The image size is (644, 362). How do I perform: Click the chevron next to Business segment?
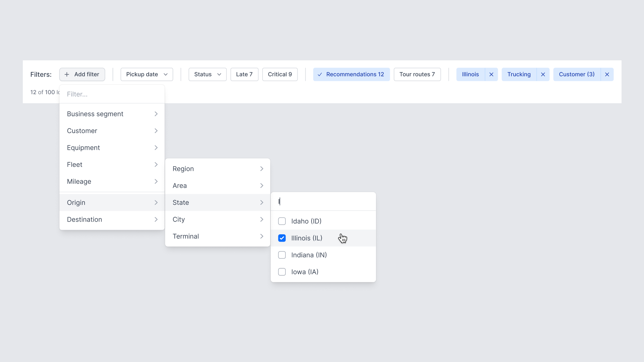(156, 114)
